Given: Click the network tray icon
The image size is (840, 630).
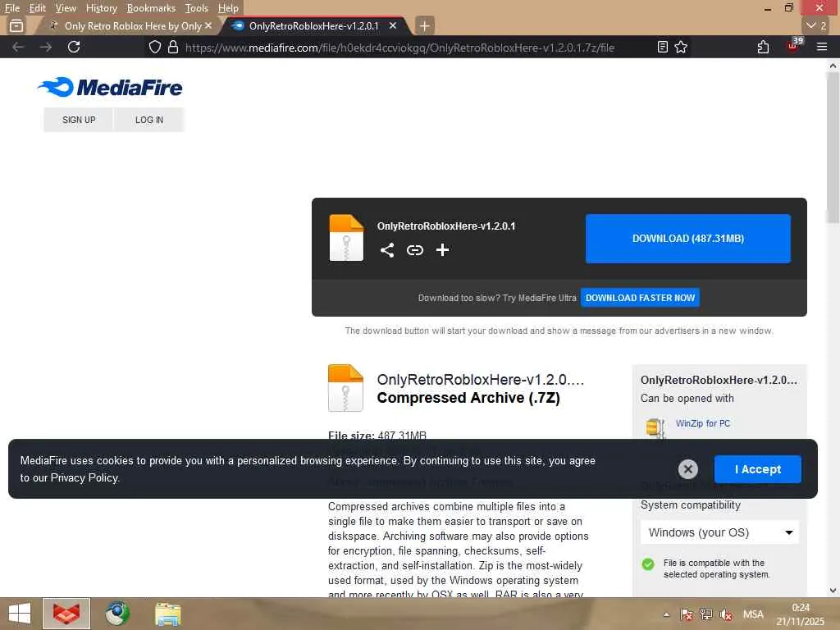Looking at the screenshot, I should (706, 614).
